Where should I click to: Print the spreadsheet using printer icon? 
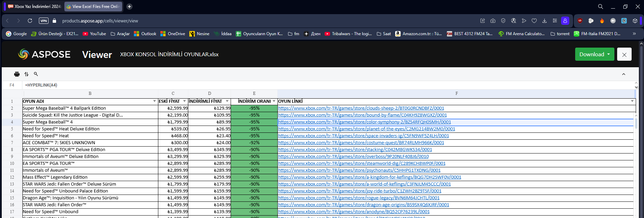coord(17,74)
